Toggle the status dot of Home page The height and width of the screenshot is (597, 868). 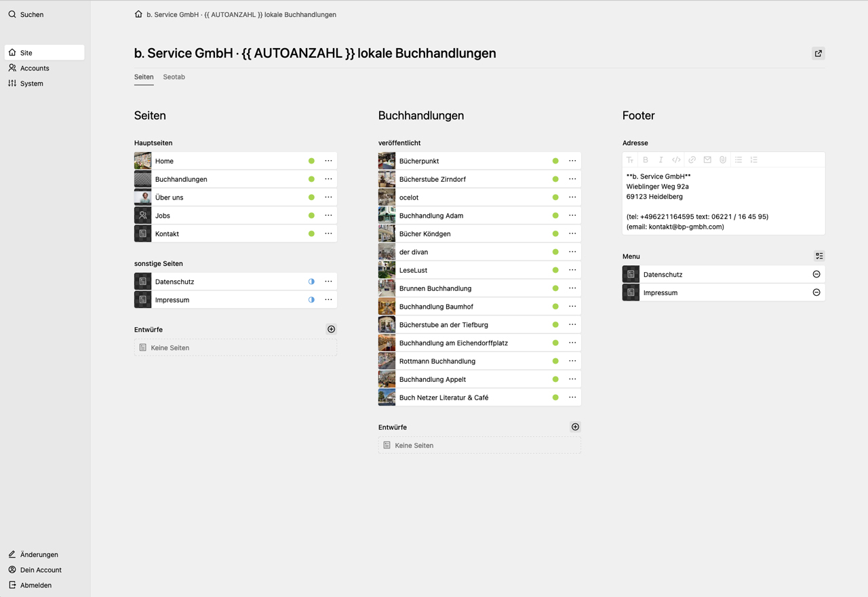[311, 161]
